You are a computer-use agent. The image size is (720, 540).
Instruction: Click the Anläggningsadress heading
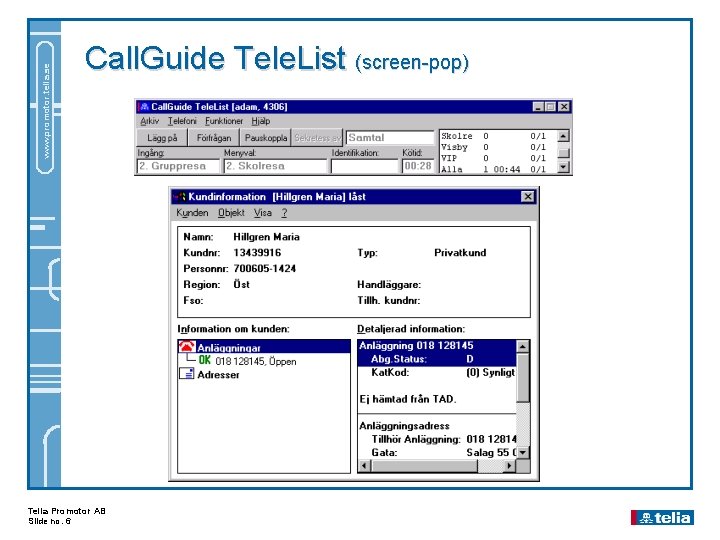(404, 426)
